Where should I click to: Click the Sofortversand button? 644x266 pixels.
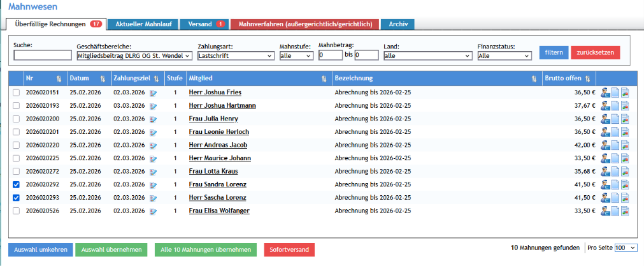[x=289, y=250]
